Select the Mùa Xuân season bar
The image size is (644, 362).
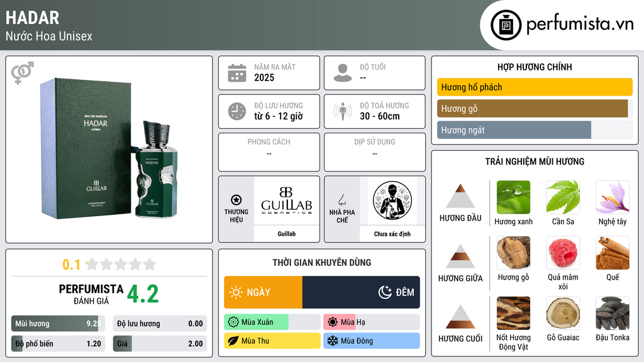click(272, 322)
